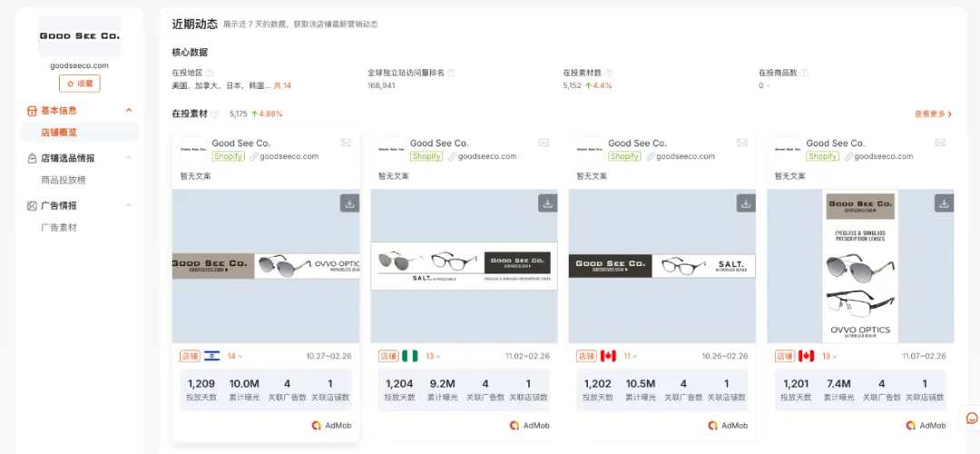
Task: Click the 店铺 tag on the 11.02~02.26 card
Action: pyautogui.click(x=388, y=356)
